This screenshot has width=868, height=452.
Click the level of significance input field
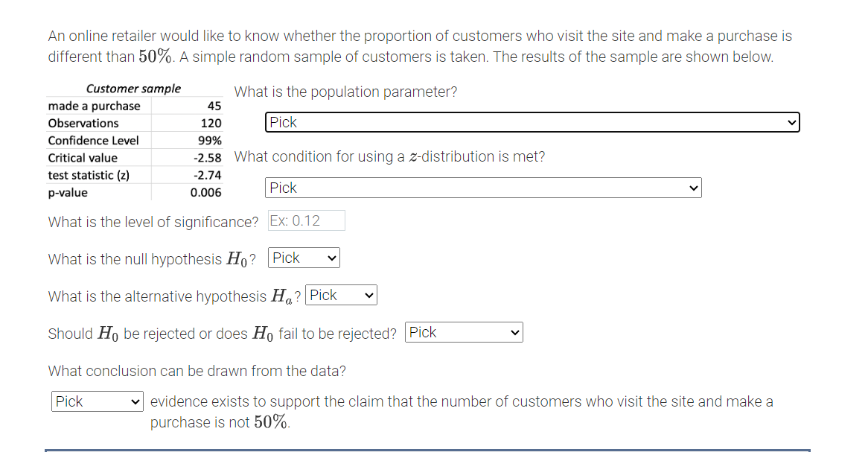pos(305,220)
